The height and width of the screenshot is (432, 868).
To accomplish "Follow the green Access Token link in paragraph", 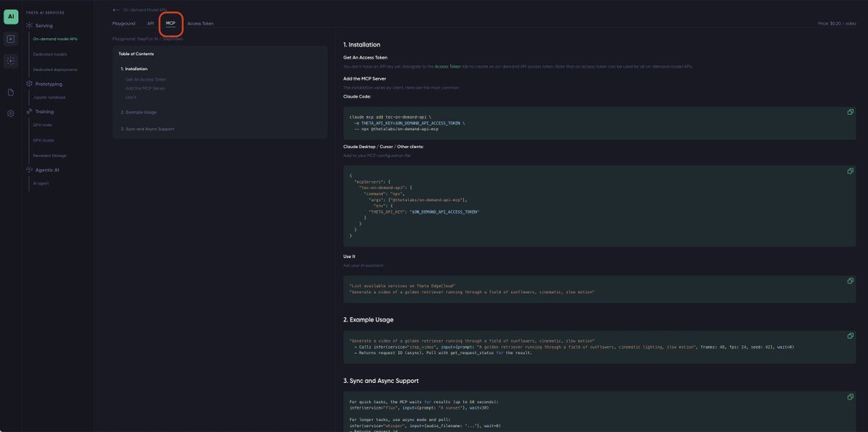I will tap(447, 67).
